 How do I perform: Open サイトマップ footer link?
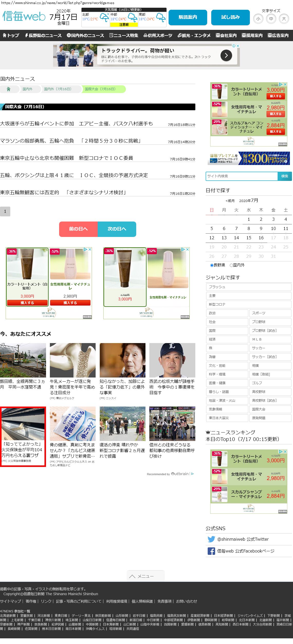(x=11, y=601)
